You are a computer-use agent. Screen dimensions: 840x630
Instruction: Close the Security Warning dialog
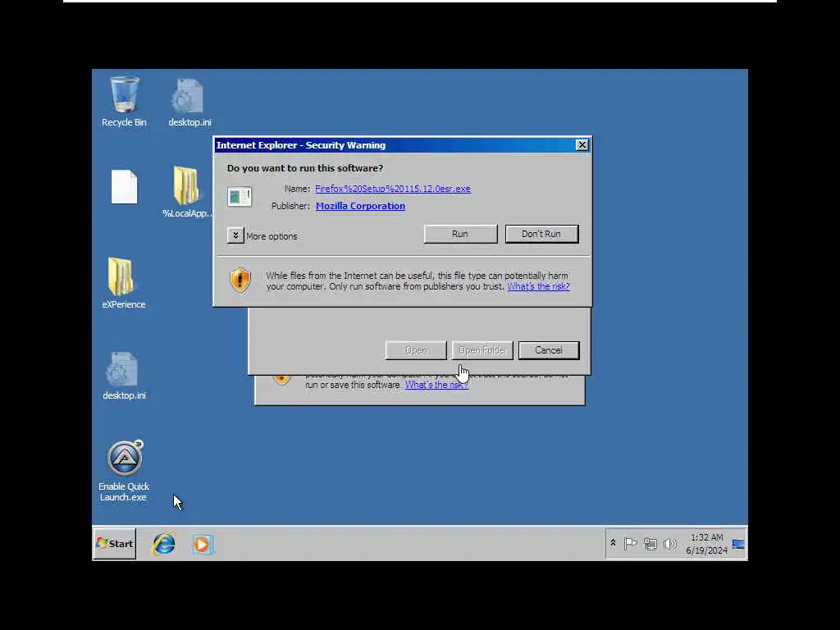click(x=582, y=145)
